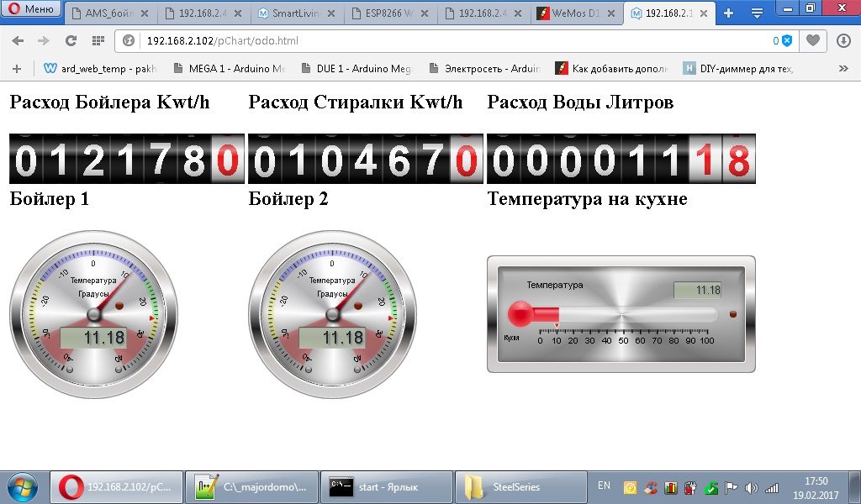
Task: Expand the overflowing bookmarks with the chevron
Action: coord(843,67)
